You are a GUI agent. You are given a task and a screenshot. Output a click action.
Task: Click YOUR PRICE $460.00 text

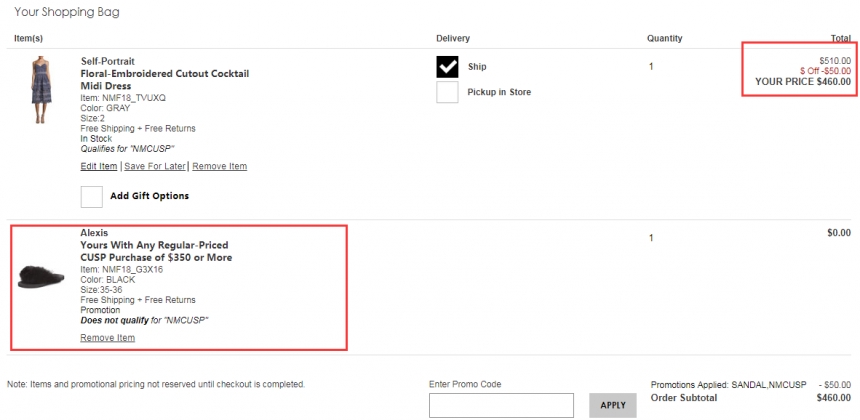pyautogui.click(x=803, y=82)
